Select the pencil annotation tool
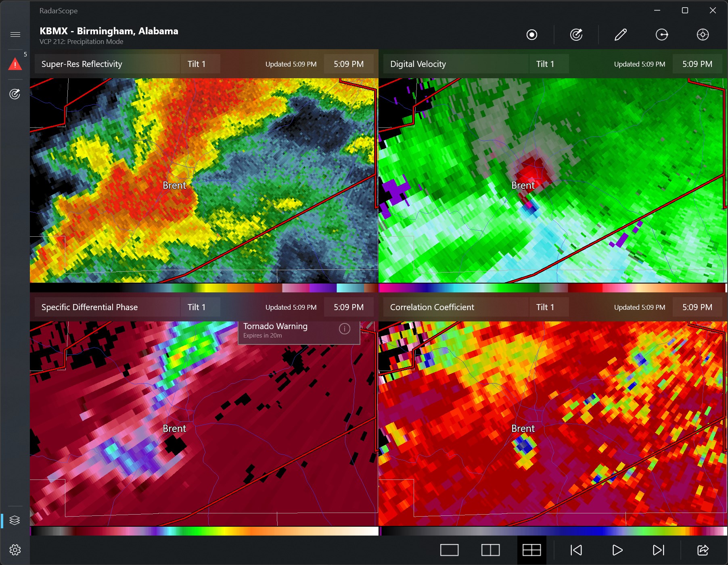 (620, 35)
